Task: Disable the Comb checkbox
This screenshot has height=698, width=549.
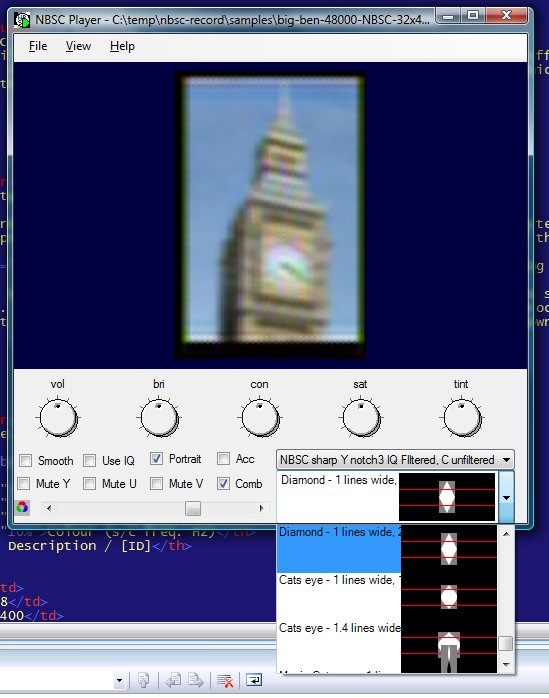Action: coord(223,483)
